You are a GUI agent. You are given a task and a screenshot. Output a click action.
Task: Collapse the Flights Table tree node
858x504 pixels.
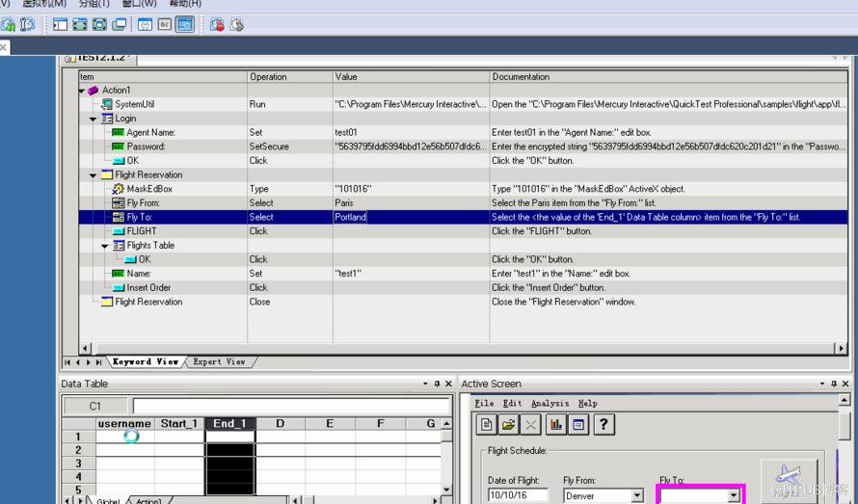point(104,246)
